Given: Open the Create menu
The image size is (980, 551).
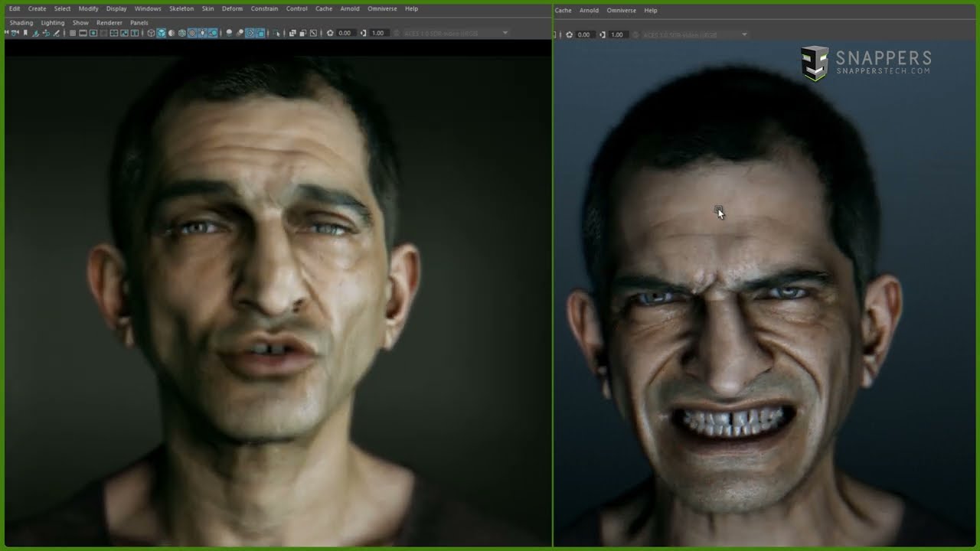Looking at the screenshot, I should [x=37, y=9].
